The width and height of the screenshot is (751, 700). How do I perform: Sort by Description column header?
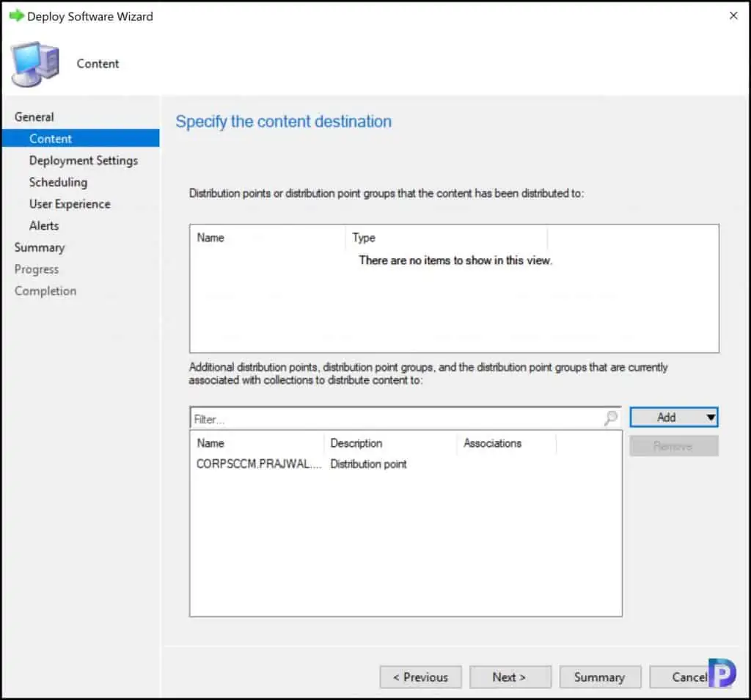click(391, 443)
